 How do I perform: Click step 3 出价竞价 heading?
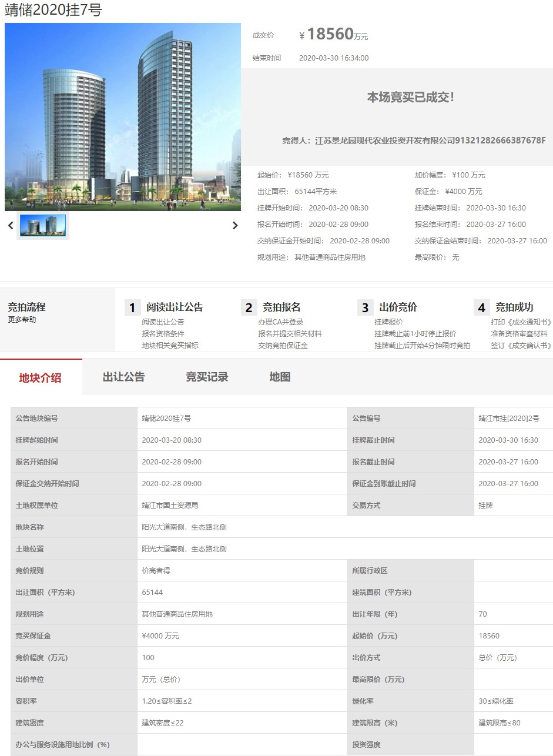pos(398,307)
